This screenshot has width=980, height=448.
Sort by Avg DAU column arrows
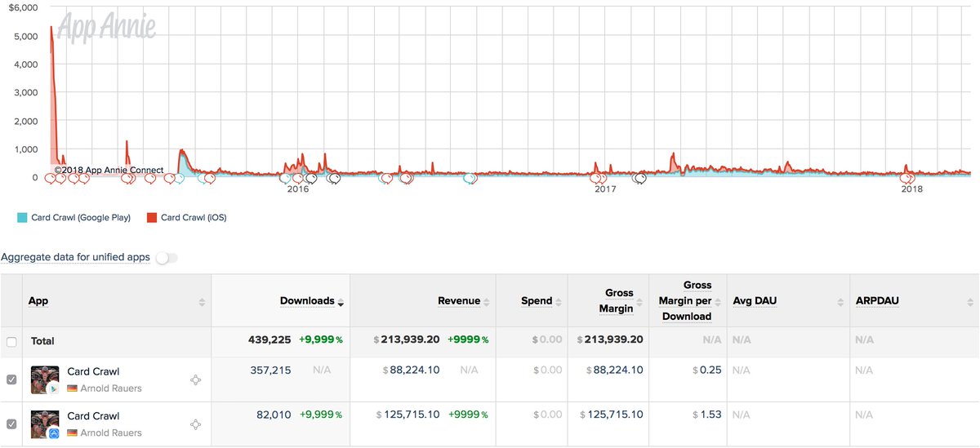click(x=841, y=302)
